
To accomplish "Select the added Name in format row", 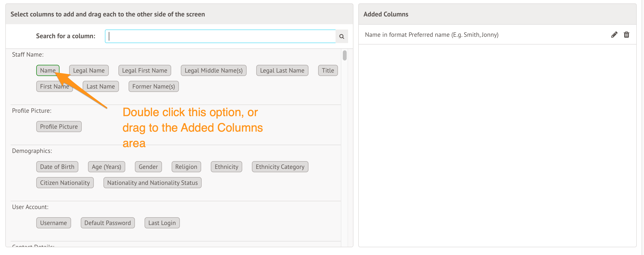I will click(432, 35).
